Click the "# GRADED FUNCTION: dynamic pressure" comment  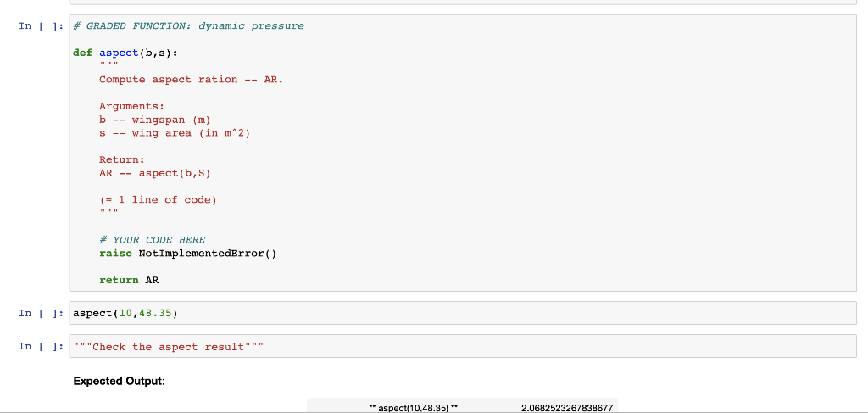pos(188,26)
